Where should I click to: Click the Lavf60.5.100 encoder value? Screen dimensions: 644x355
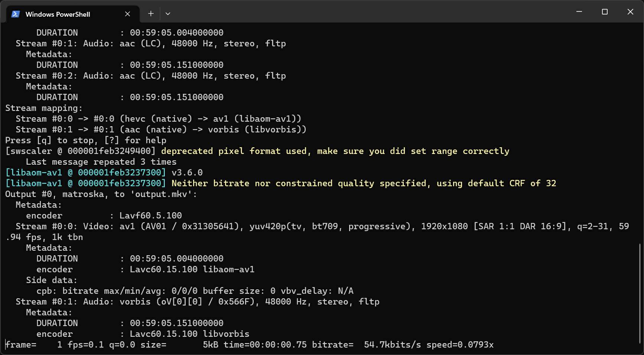tap(150, 216)
